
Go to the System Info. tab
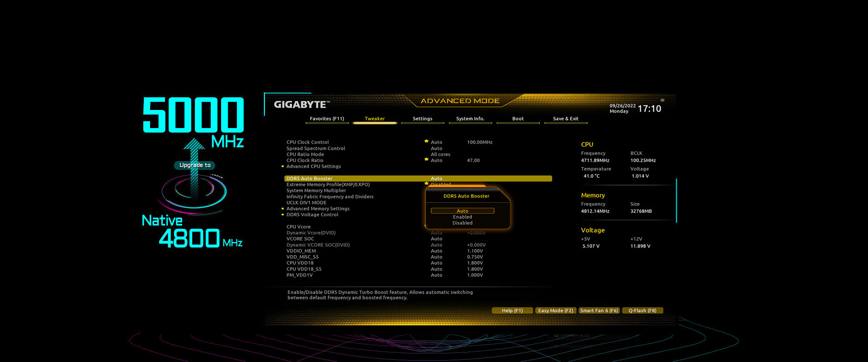[470, 119]
